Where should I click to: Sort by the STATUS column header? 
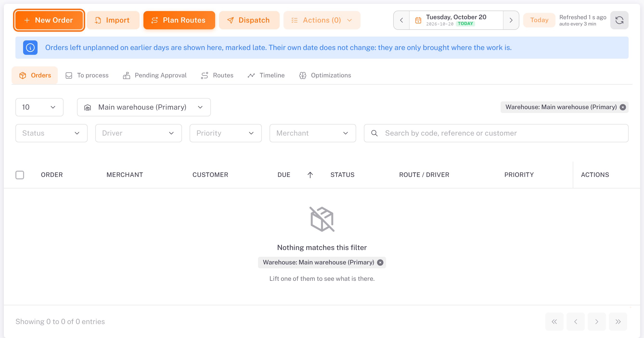(342, 175)
